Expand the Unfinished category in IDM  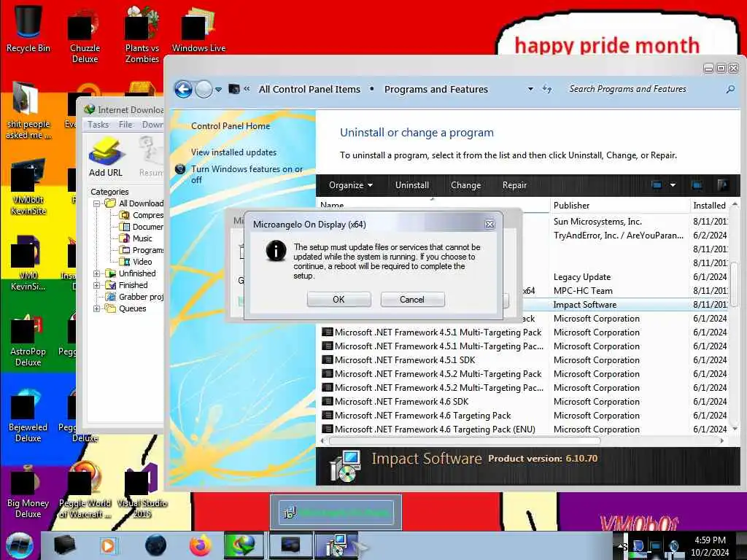point(97,273)
